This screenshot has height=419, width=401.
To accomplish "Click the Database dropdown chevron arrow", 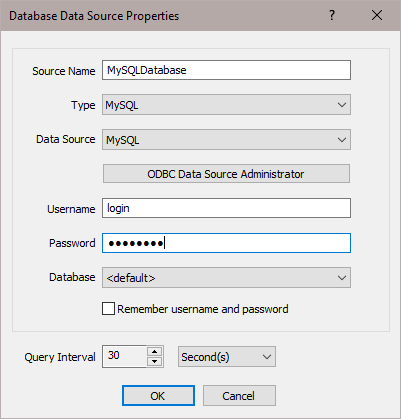I will (342, 278).
